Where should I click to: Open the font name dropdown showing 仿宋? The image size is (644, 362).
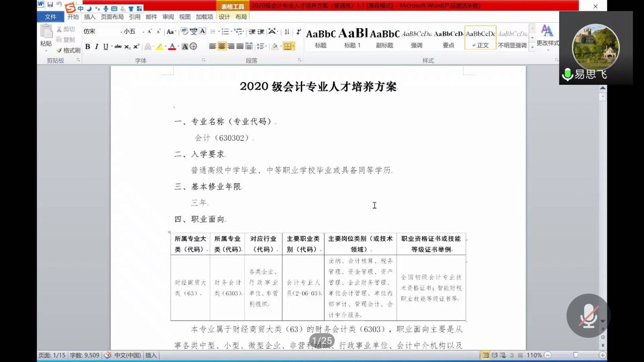pos(103,31)
